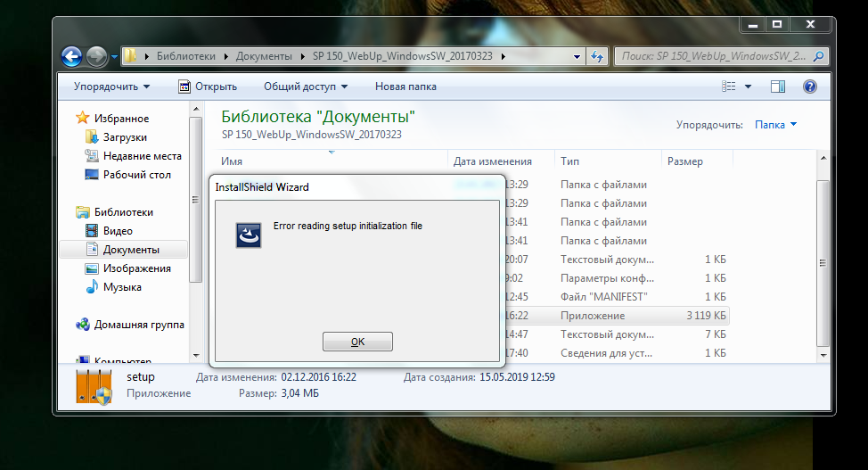868x470 pixels.
Task: Expand the view options dropdown arrow
Action: click(748, 87)
